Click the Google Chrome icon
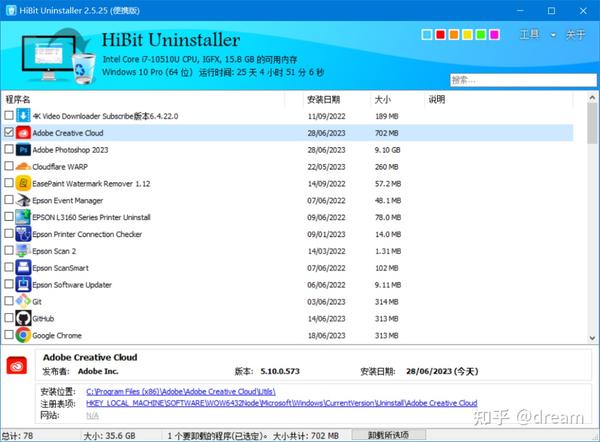600x442 pixels. click(x=23, y=335)
